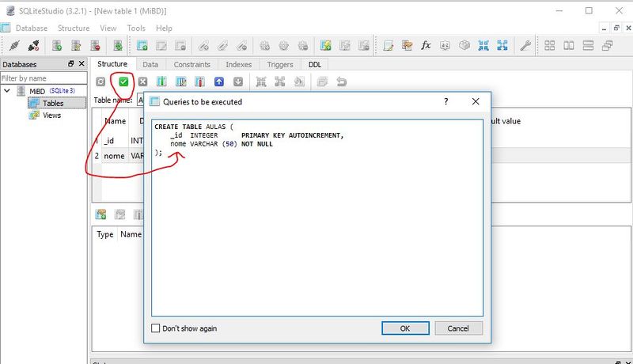Click the green commit structure changes checkmark

click(123, 82)
